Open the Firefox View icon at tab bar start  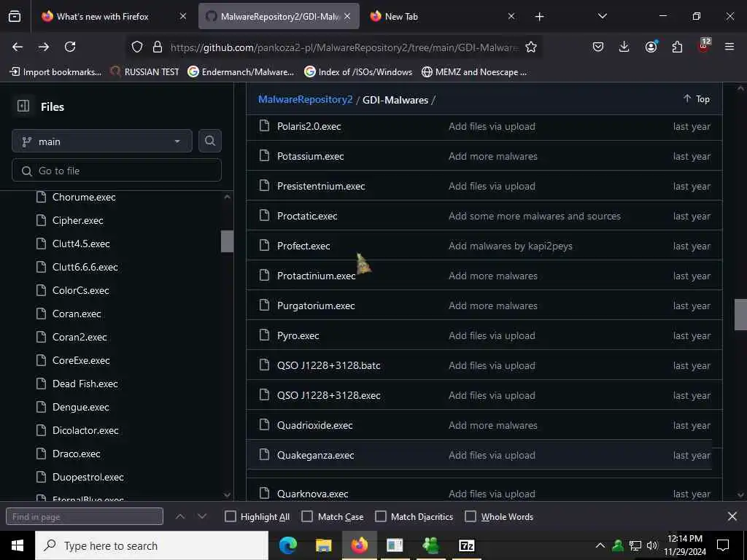tap(15, 16)
